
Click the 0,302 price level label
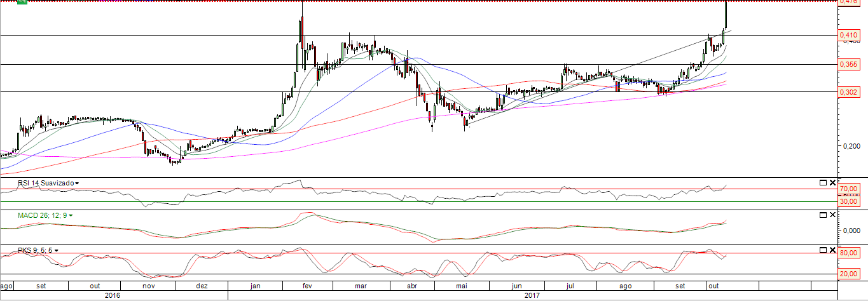(x=848, y=92)
